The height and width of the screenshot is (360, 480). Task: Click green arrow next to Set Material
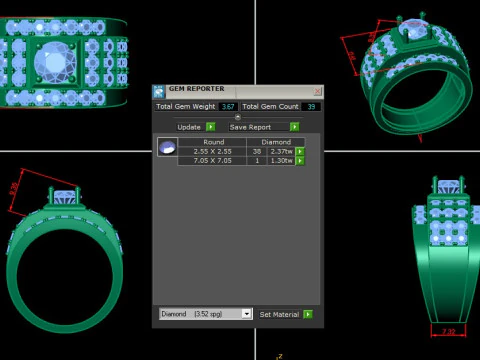click(308, 314)
